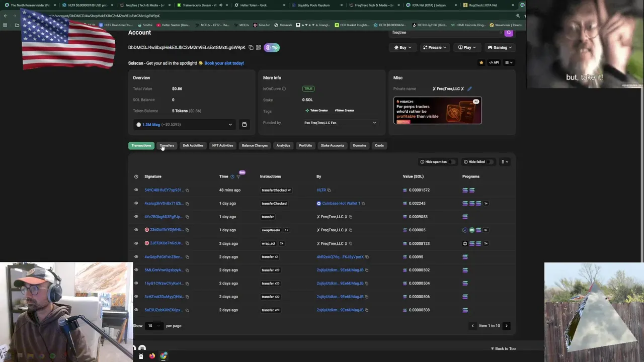Screen dimensions: 644x362
Task: Open the list options menu beside API
Action: pyautogui.click(x=509, y=62)
